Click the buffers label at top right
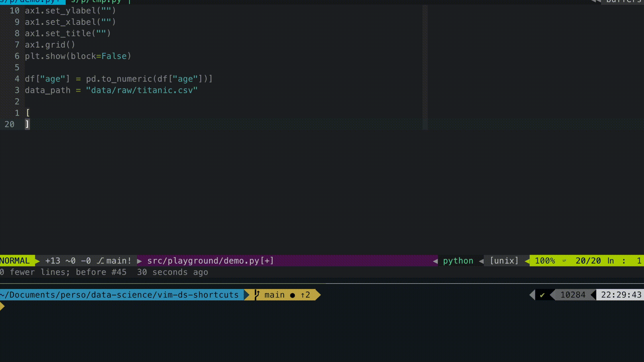Screen dimensions: 644x362 (x=623, y=1)
